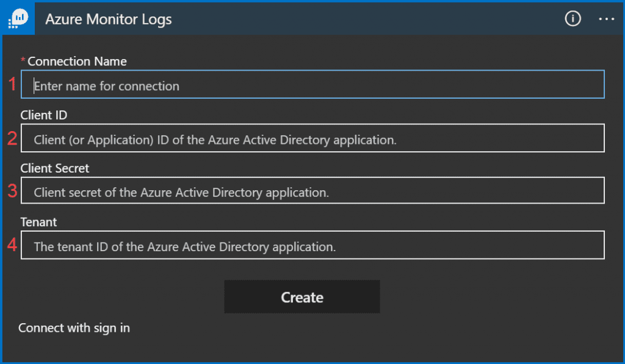This screenshot has height=364, width=625.
Task: Open the ellipsis more options menu
Action: click(x=606, y=19)
